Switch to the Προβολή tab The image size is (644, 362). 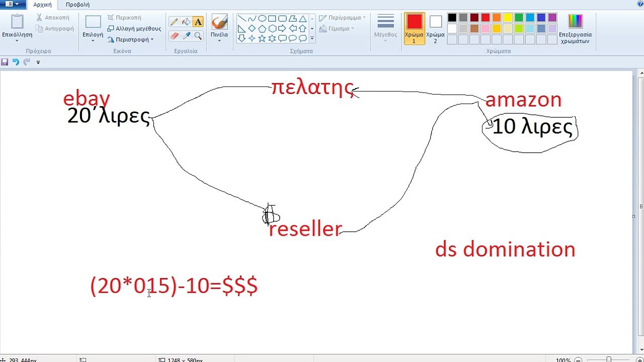click(77, 5)
